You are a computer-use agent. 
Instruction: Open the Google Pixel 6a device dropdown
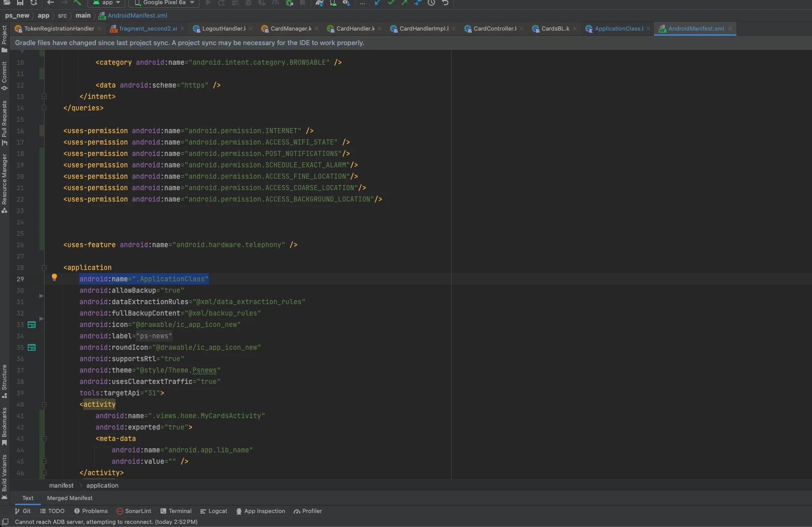[x=164, y=3]
